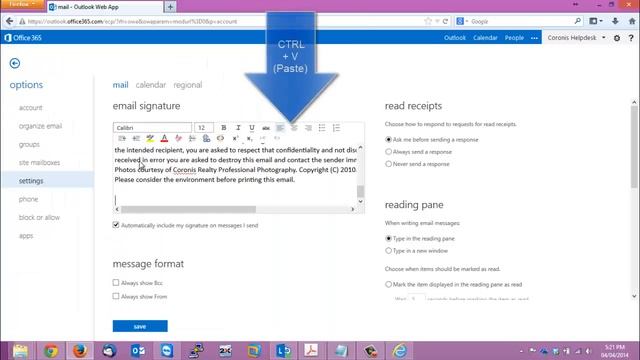Enable Always show From
The image size is (640, 360).
click(116, 296)
